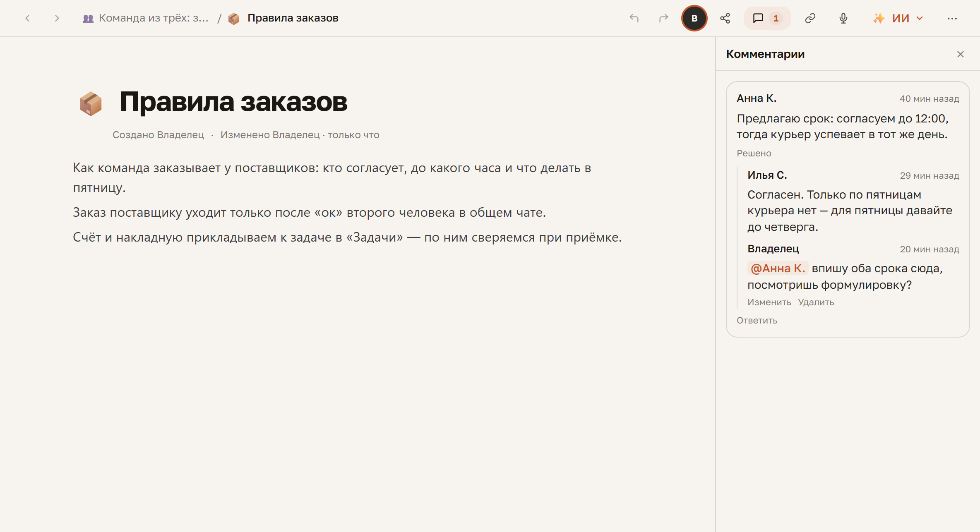Click the undo arrow icon
Viewport: 980px width, 532px height.
634,18
